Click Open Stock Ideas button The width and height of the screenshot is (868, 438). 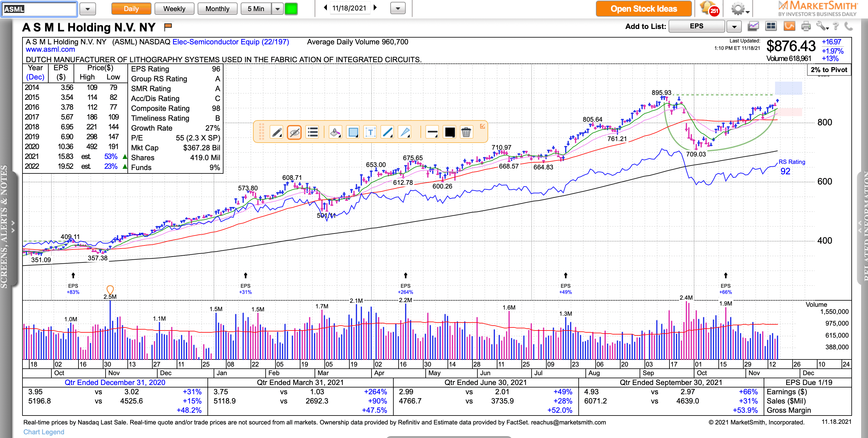(x=644, y=9)
